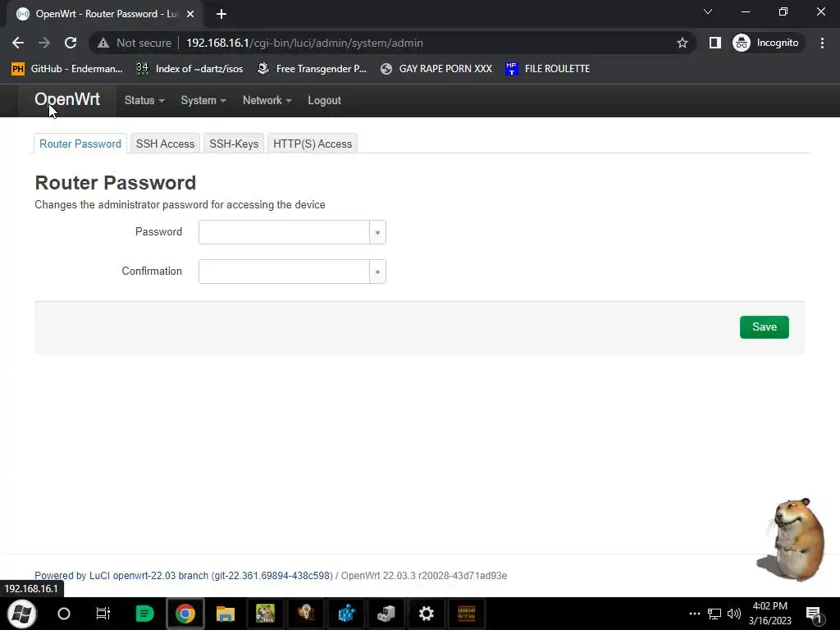Open the Settings gear taskbar icon

pos(427,614)
